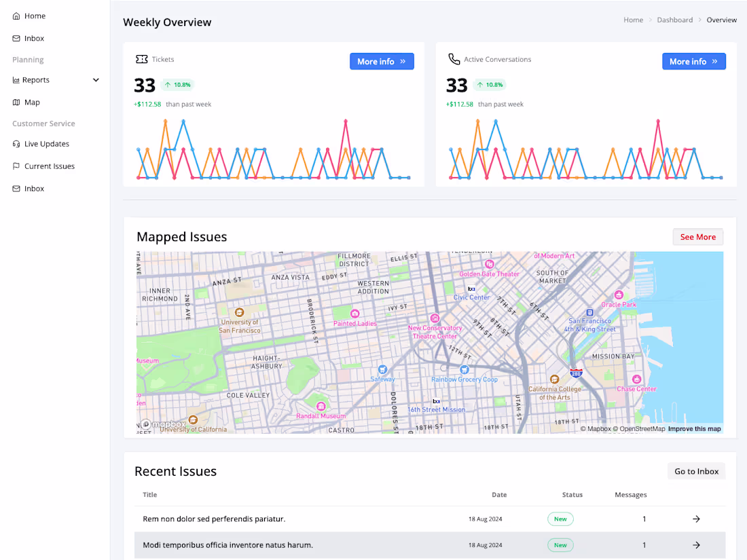The width and height of the screenshot is (747, 560).
Task: Click the New status badge on the first issue
Action: click(x=560, y=519)
